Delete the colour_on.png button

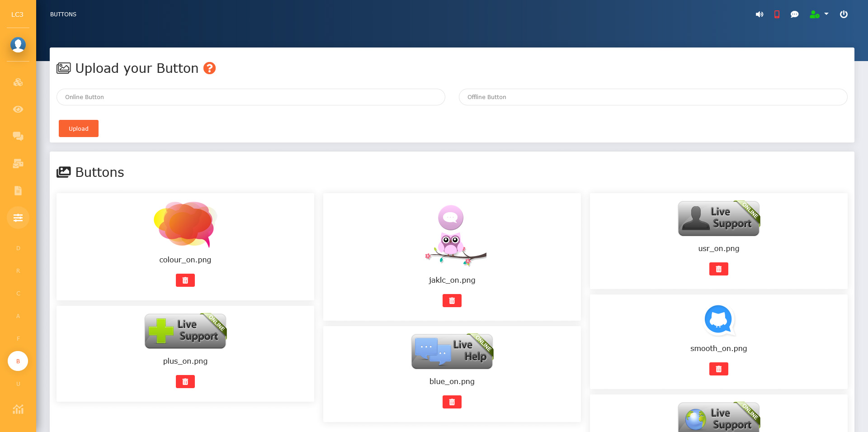tap(185, 280)
